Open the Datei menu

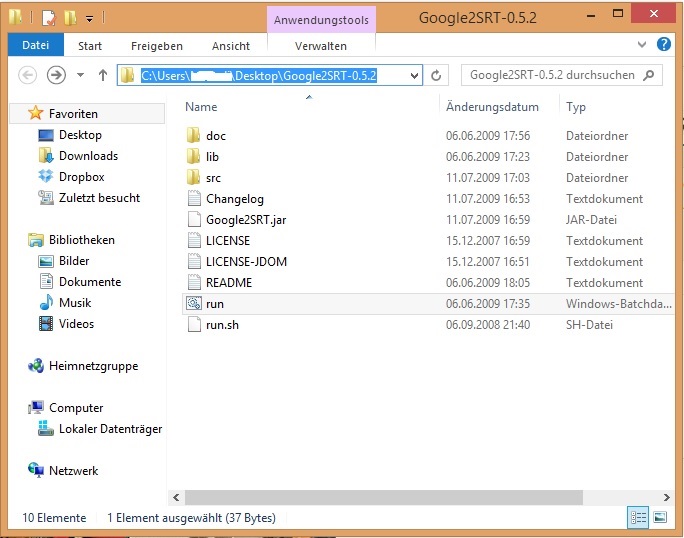click(35, 46)
